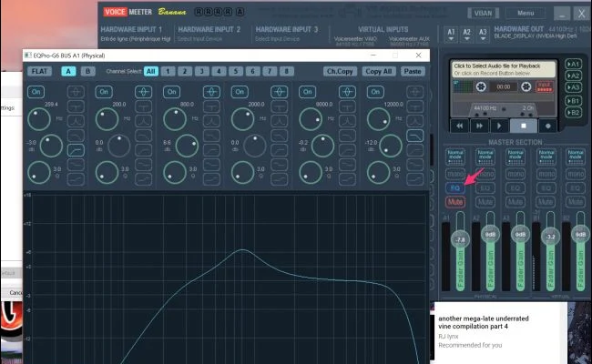Screen dimensions: 592x364
Task: Select notch filter for 259.4 Hz band
Action: click(76, 106)
